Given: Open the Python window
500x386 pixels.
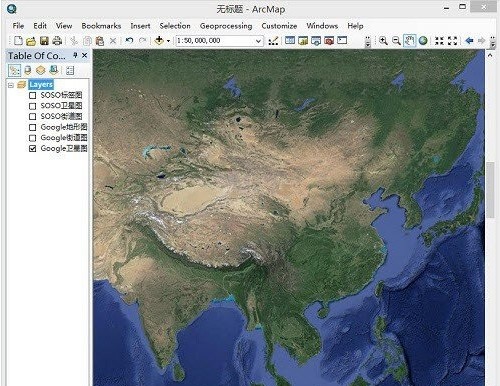Looking at the screenshot, I should (x=342, y=40).
